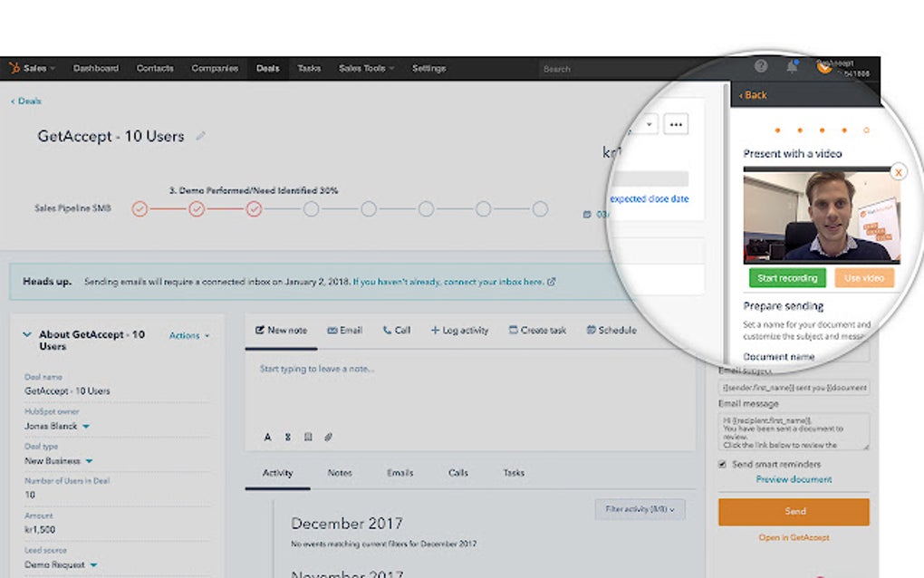The height and width of the screenshot is (578, 924).
Task: Go Back in the GetAccept panel
Action: (753, 95)
